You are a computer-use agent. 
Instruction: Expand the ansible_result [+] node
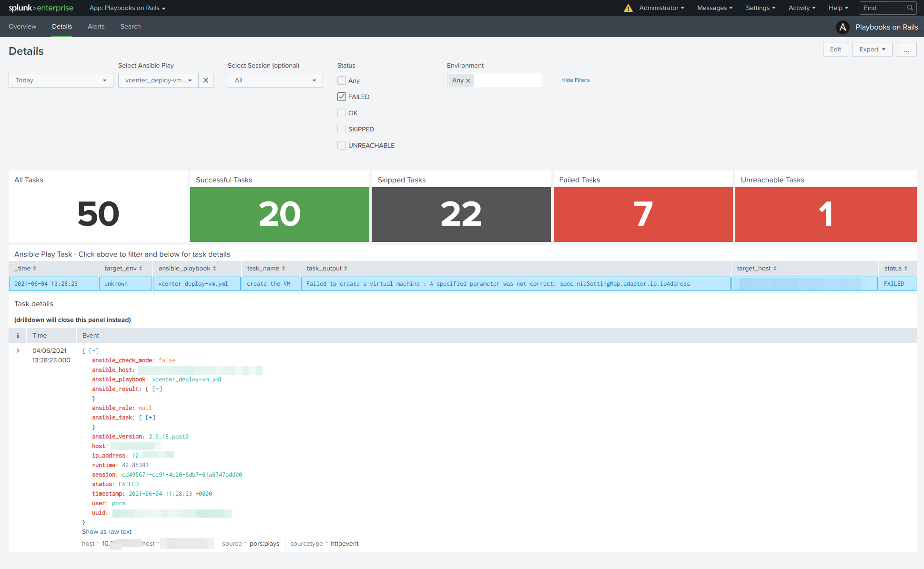(x=157, y=389)
